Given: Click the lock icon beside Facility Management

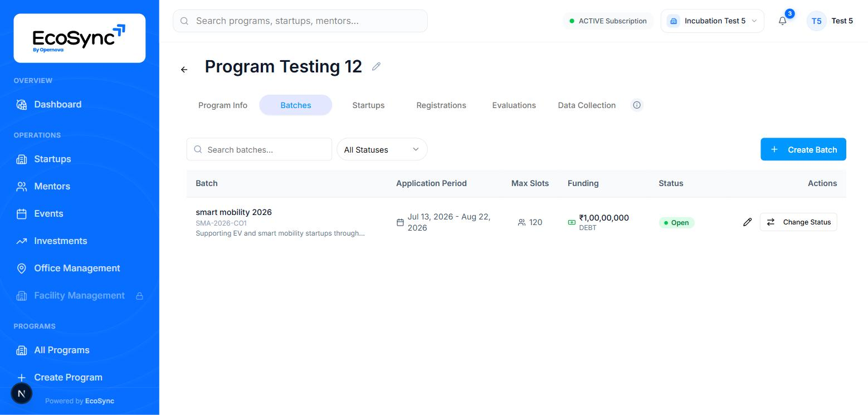Looking at the screenshot, I should (x=140, y=296).
